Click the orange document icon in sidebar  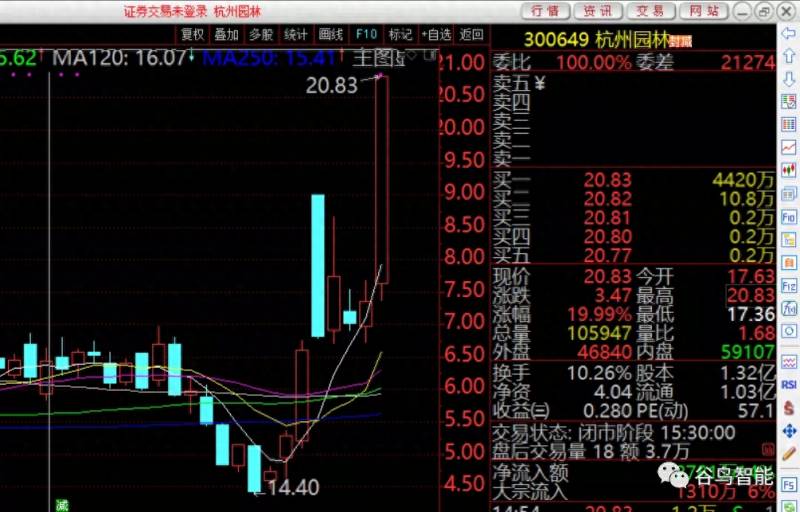point(789,263)
